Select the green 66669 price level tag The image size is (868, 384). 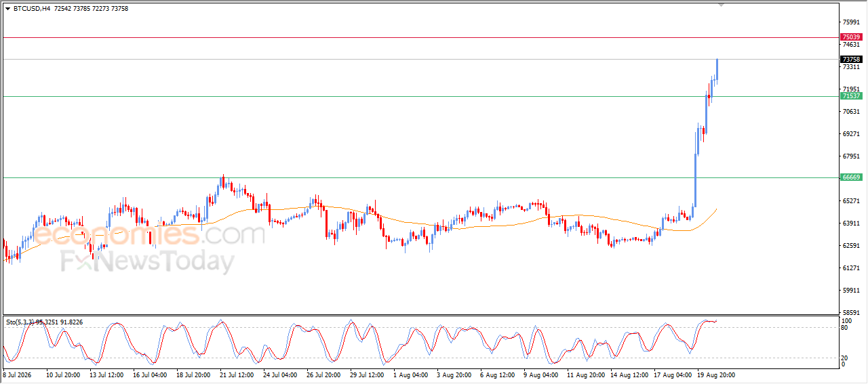(850, 177)
